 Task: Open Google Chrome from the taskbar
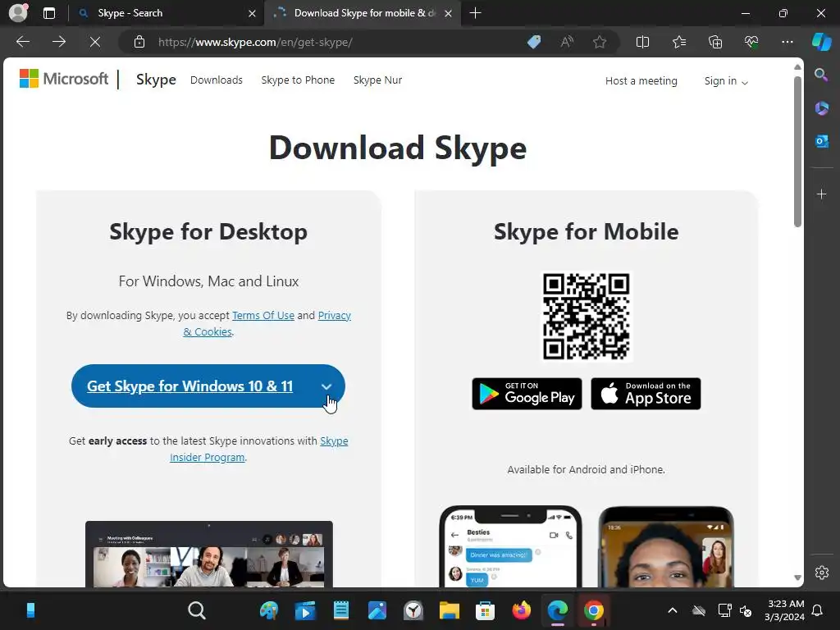click(594, 610)
